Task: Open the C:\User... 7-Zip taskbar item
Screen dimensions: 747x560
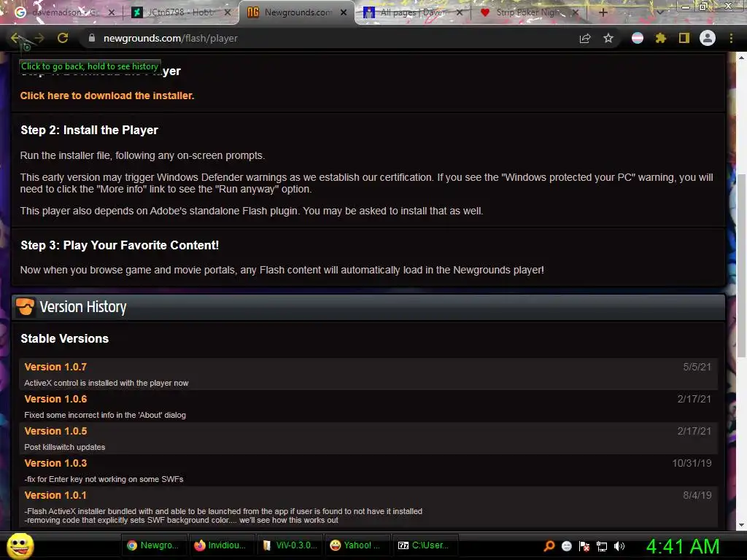Action: 424,545
